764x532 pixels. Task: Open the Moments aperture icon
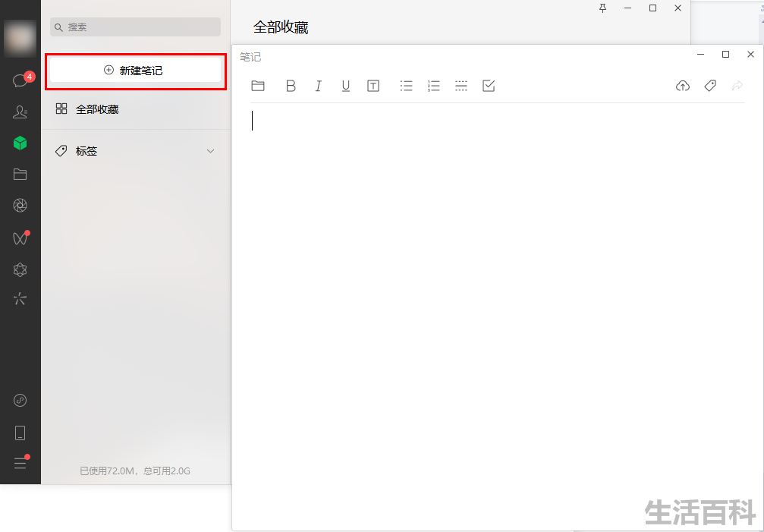point(20,206)
